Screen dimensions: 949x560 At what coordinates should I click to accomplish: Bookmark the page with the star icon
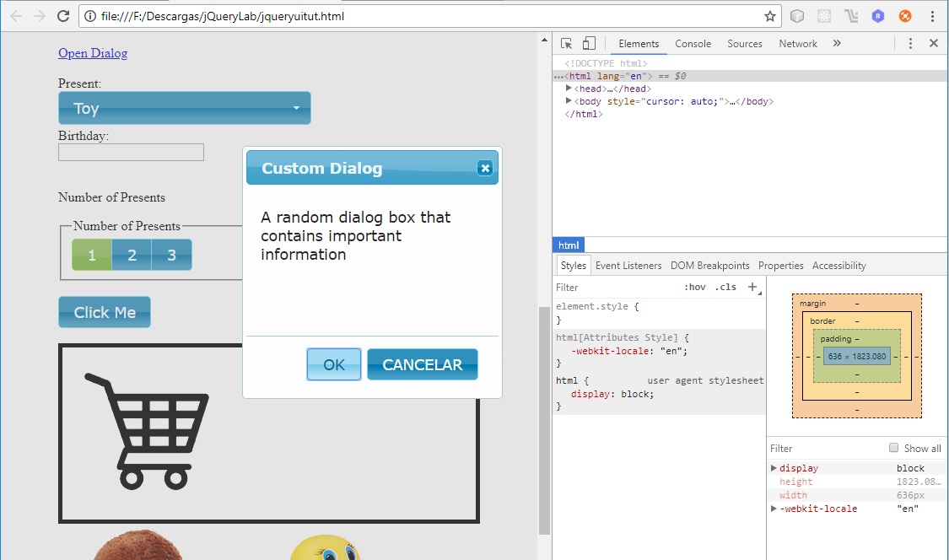[x=770, y=16]
